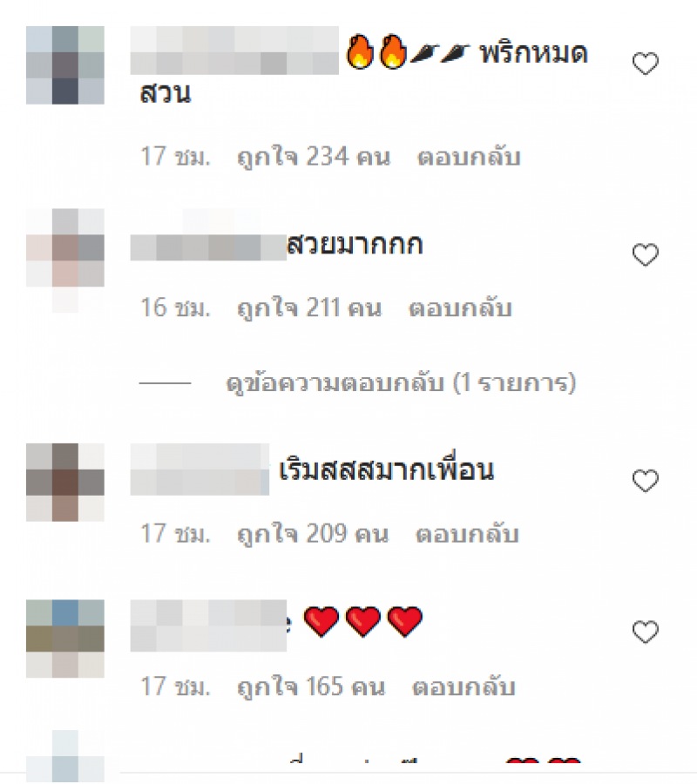Reply to the พริกหมดสวน comment via ตอบกลับ
Screen dimensions: 697x784
[x=469, y=157]
